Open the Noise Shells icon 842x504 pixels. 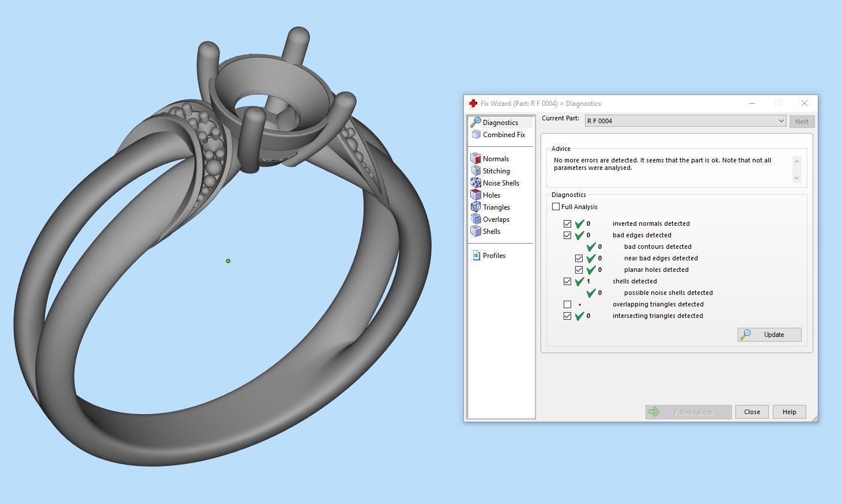coord(475,183)
